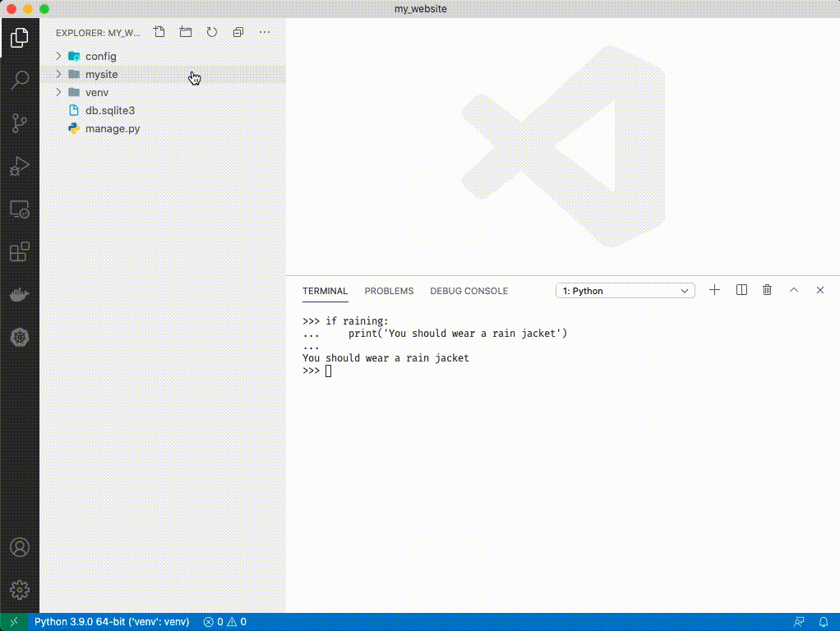
Task: Open notifications via the bell icon
Action: click(x=824, y=622)
